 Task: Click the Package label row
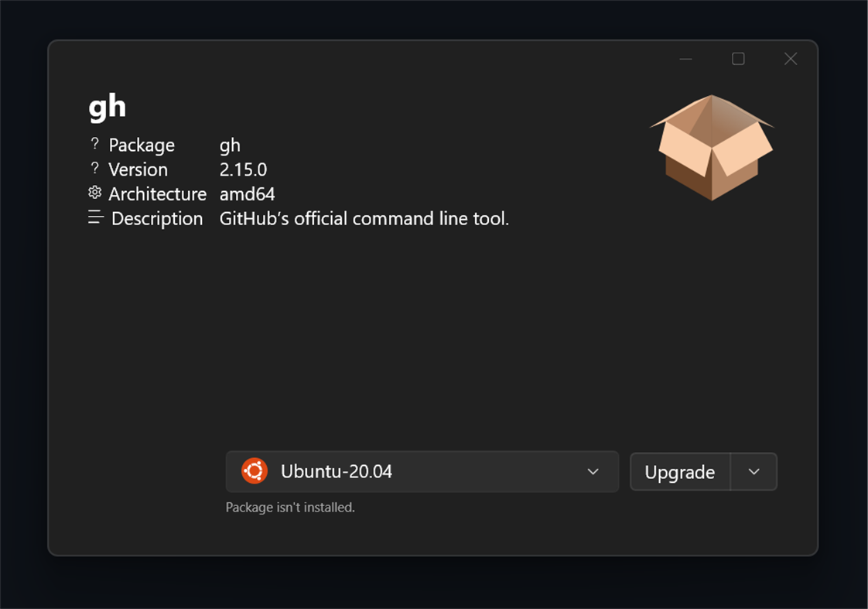coord(142,145)
